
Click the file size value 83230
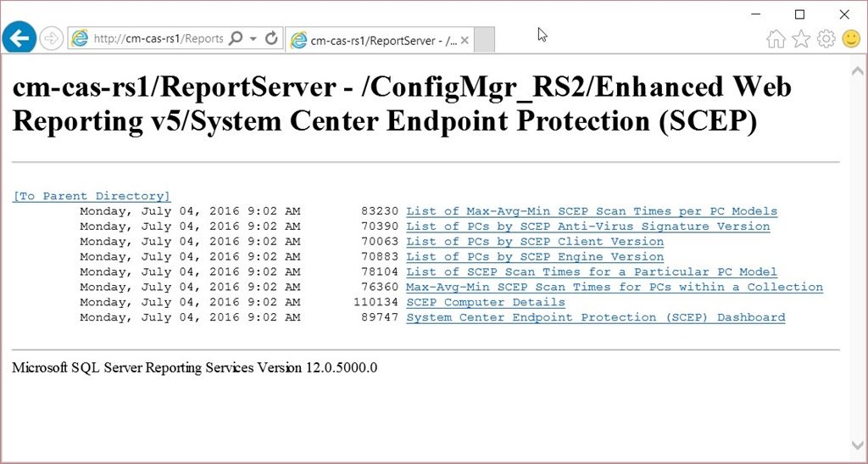point(380,211)
